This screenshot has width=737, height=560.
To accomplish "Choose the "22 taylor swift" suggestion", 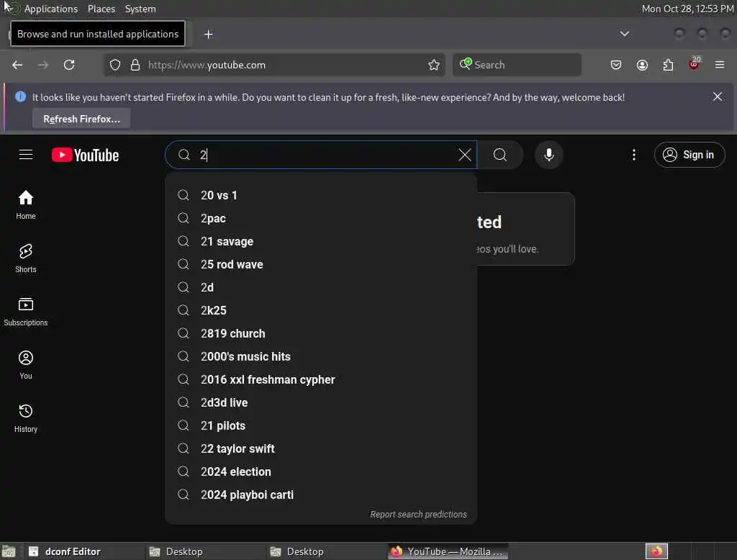I will [x=321, y=448].
